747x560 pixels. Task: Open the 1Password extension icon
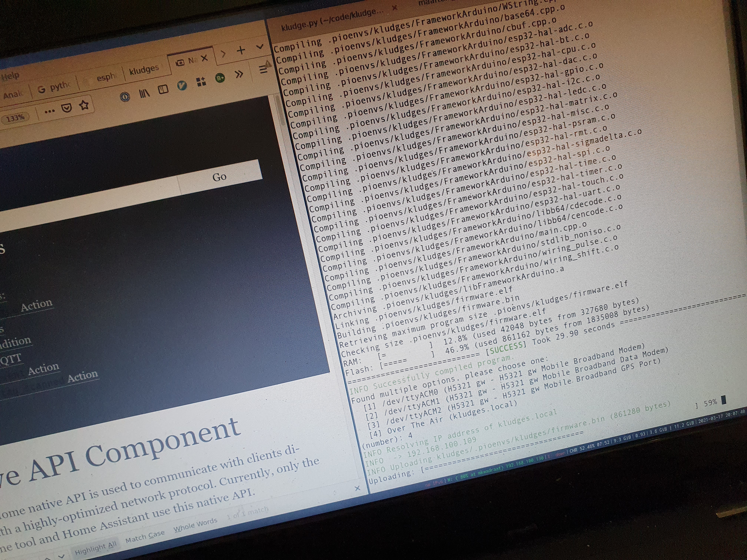[x=125, y=97]
